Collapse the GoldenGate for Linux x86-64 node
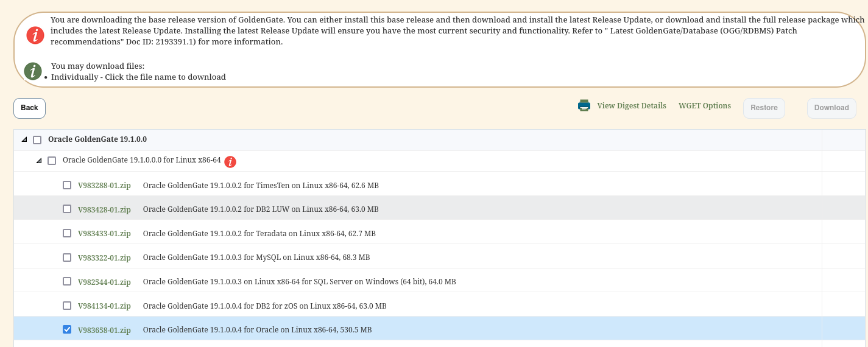The height and width of the screenshot is (347, 868). point(39,161)
